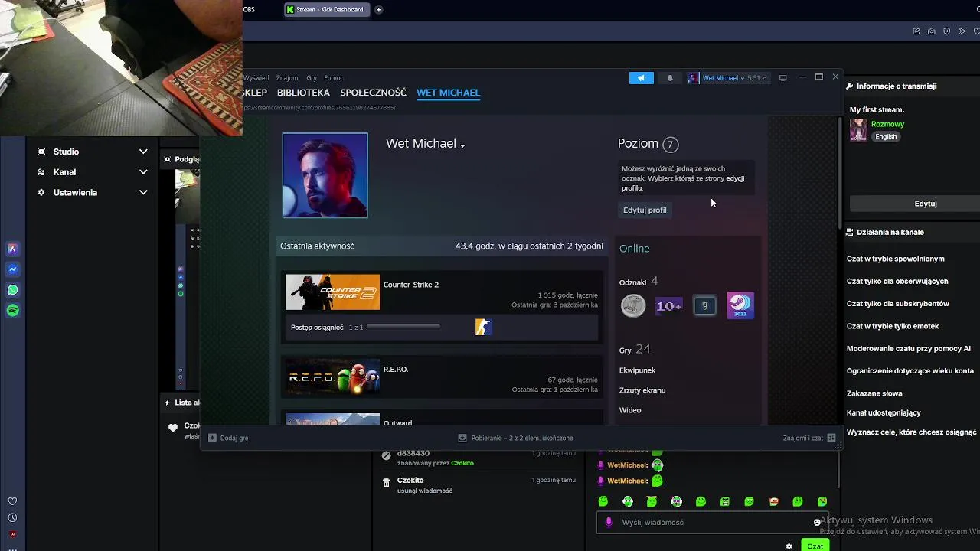Open the Ekwipunek link
The height and width of the screenshot is (551, 980).
coord(637,370)
